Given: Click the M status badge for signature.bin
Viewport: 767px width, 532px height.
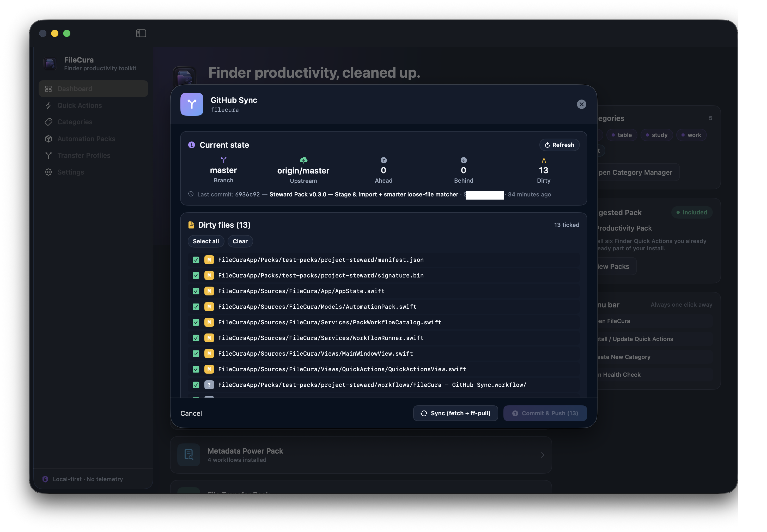Looking at the screenshot, I should 209,275.
